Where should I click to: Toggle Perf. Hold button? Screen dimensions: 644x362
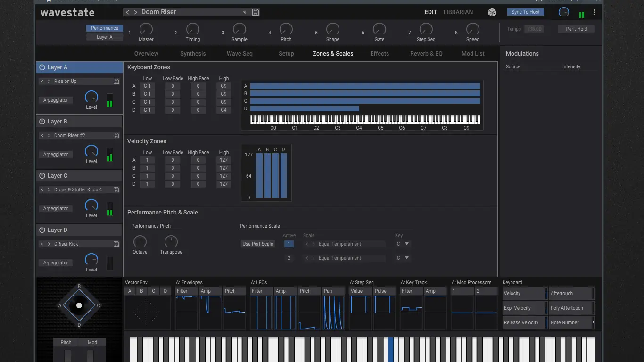pos(577,29)
